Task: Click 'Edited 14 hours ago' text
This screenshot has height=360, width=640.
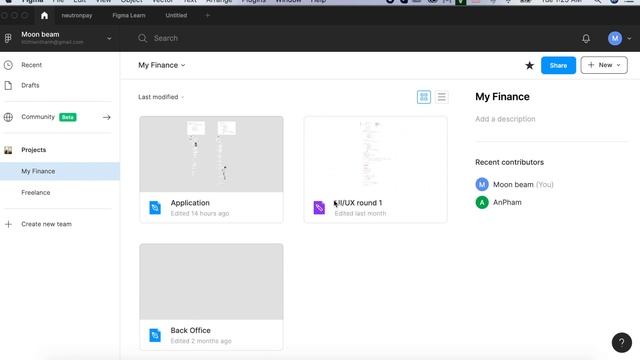Action: pos(200,213)
